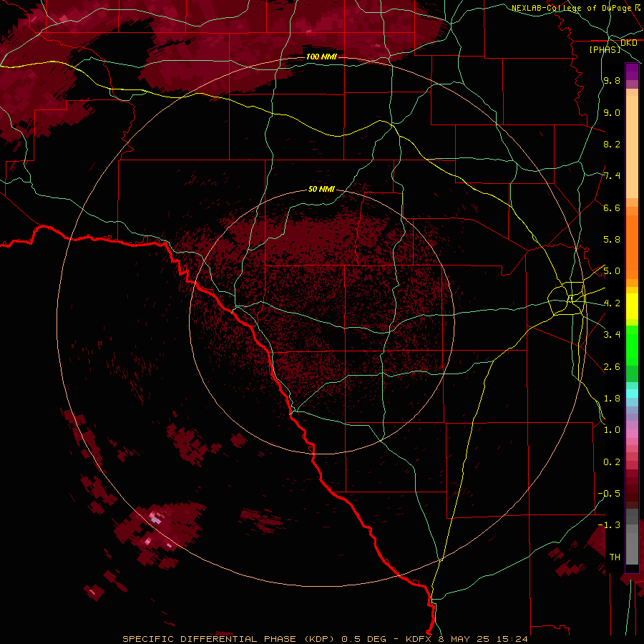Click the 50 NMI range ring label
Image resolution: width=644 pixels, height=644 pixels.
321,190
